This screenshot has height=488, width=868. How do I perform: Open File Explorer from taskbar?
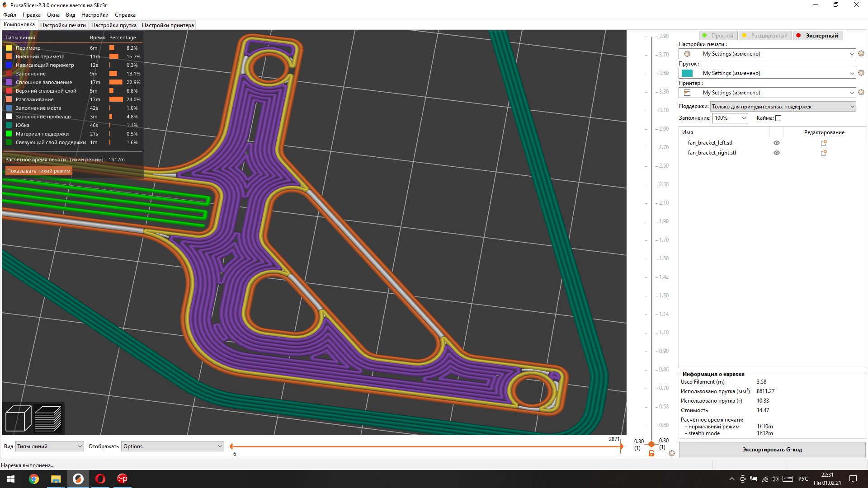(x=56, y=479)
